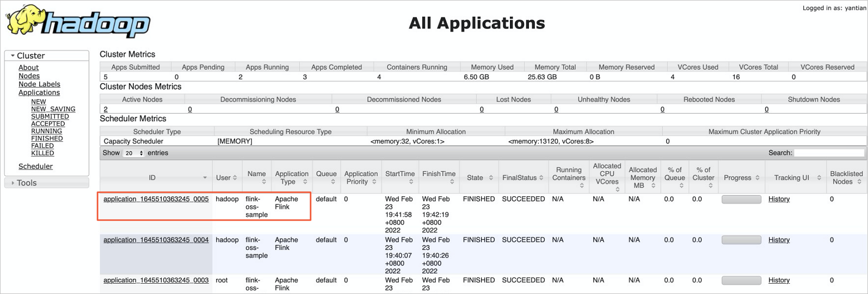Screen dimensions: 868x294
Task: Click Lost Nodes count 0
Action: point(482,109)
